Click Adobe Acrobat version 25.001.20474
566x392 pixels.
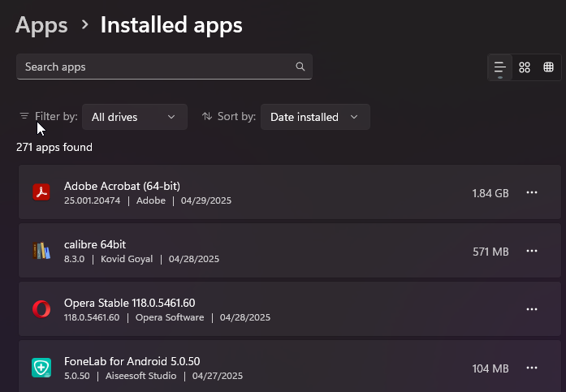92,200
